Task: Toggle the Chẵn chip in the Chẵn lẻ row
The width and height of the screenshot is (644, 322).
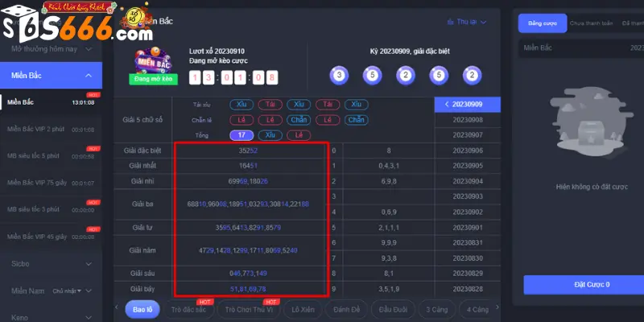Action: point(298,120)
